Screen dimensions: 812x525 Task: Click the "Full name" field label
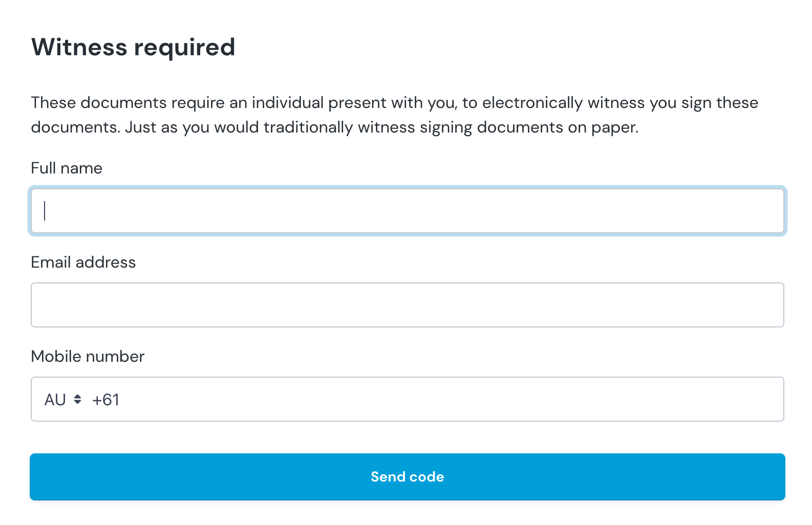point(67,168)
